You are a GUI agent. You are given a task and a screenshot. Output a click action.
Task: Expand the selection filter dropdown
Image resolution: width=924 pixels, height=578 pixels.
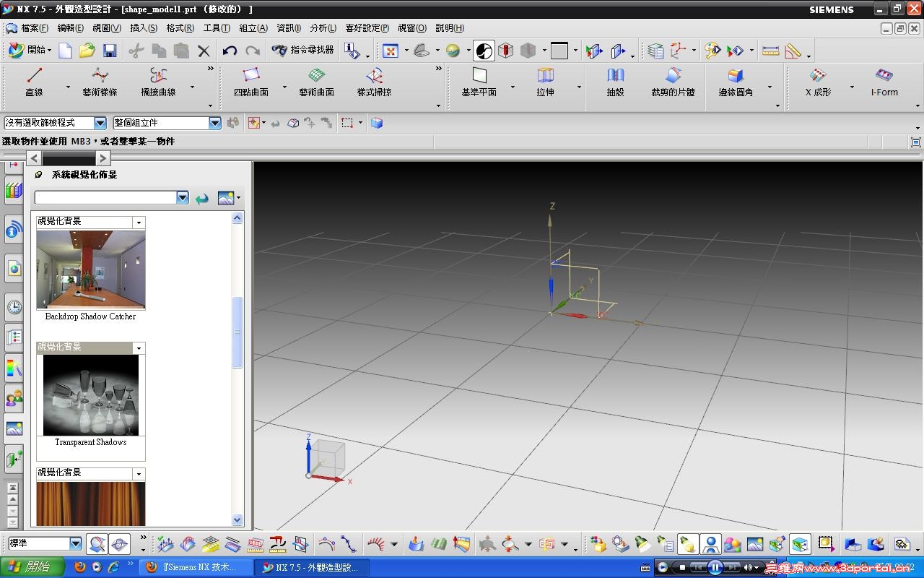[x=100, y=124]
